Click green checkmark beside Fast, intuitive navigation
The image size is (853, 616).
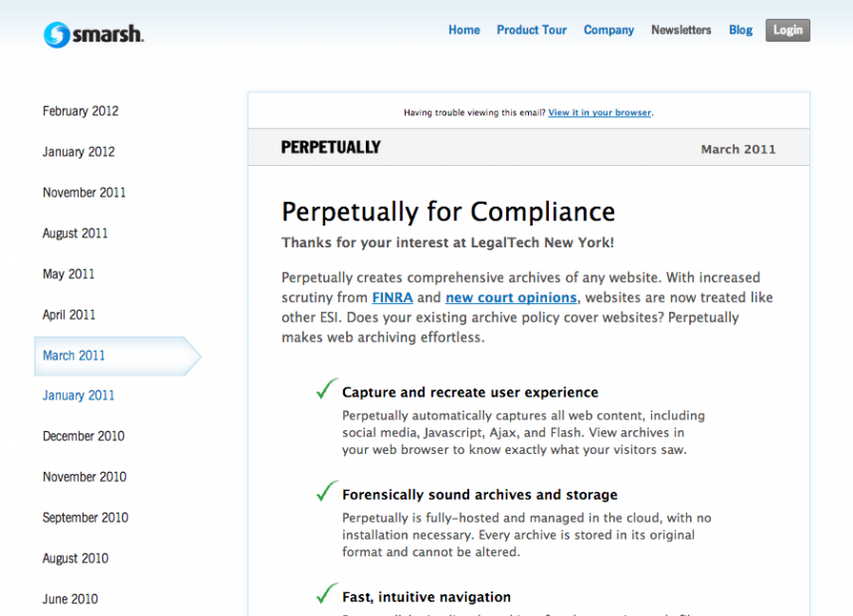click(x=327, y=594)
